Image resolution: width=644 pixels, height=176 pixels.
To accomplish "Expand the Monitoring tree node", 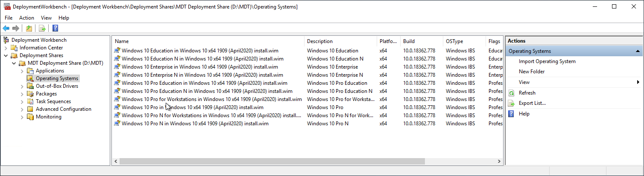I will pos(22,117).
